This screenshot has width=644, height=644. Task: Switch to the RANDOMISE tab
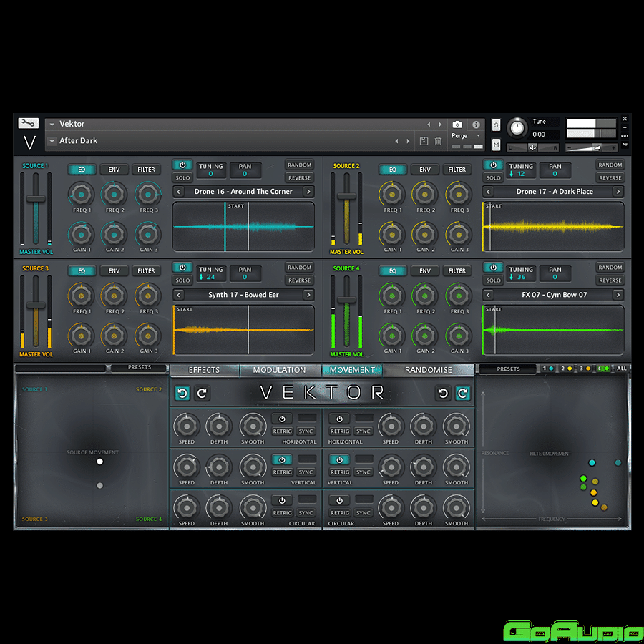429,370
